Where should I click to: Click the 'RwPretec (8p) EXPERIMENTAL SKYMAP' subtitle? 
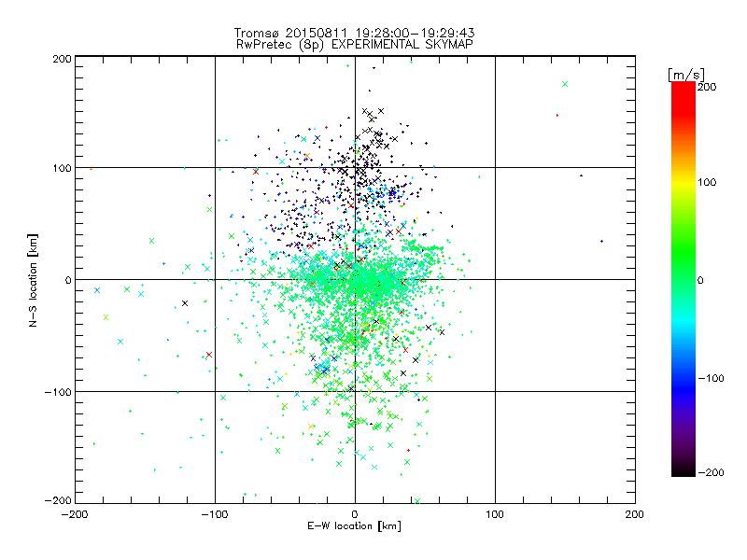click(x=355, y=45)
